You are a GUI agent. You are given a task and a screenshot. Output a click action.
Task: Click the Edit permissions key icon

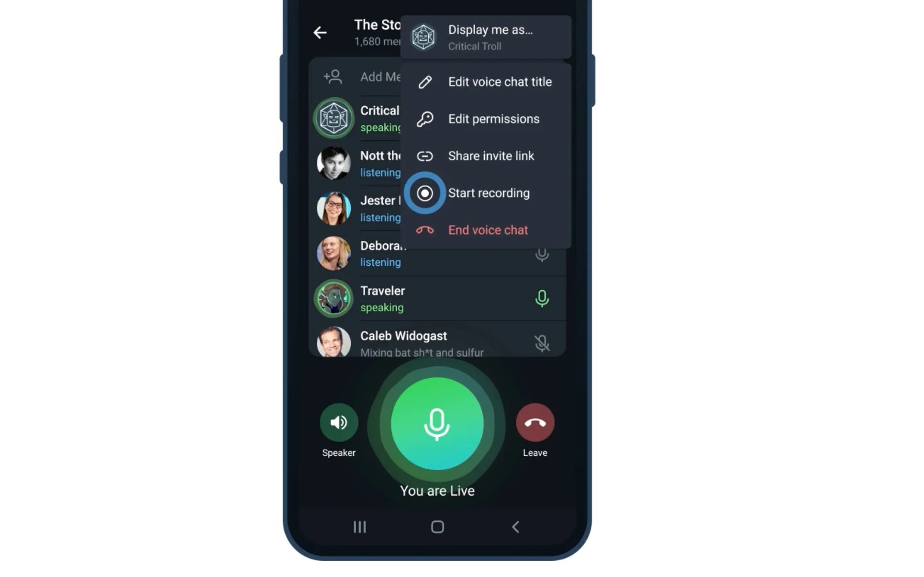[424, 118]
